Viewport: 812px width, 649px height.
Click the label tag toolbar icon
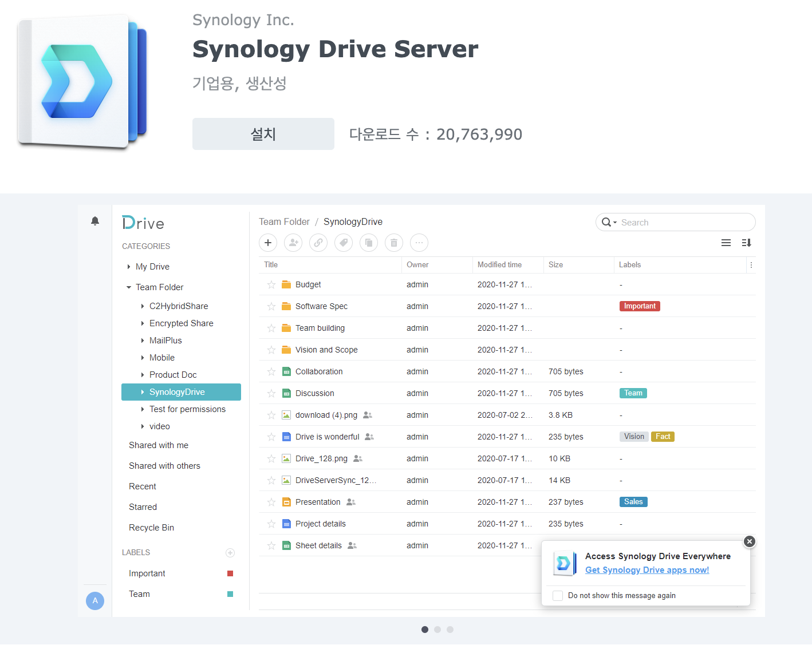[344, 243]
